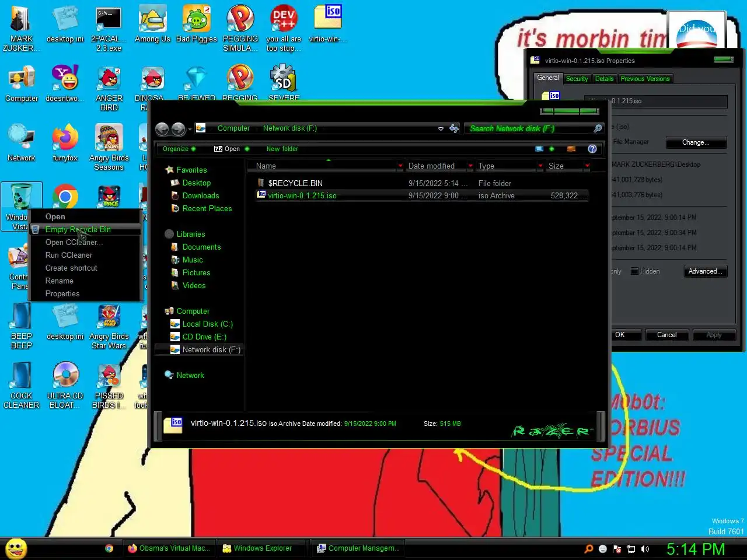The width and height of the screenshot is (747, 560).
Task: Click the network icon in system tray
Action: pos(631,549)
